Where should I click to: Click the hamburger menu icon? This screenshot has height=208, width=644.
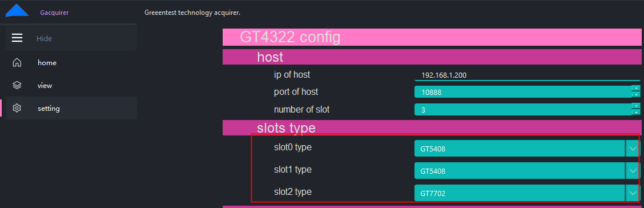(17, 38)
